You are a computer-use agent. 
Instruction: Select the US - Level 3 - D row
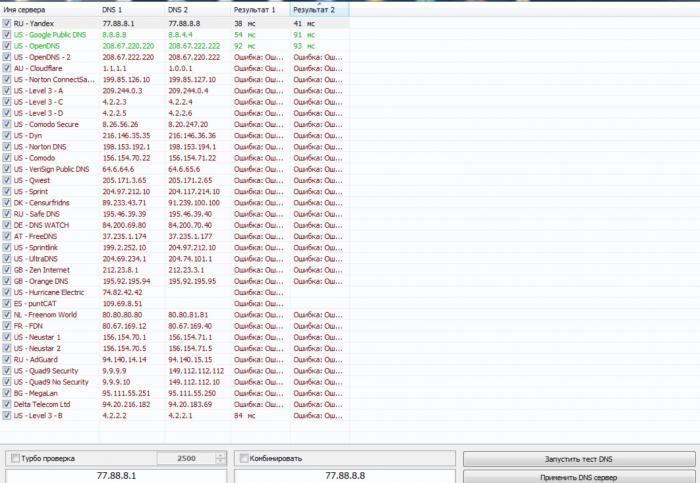(x=175, y=113)
